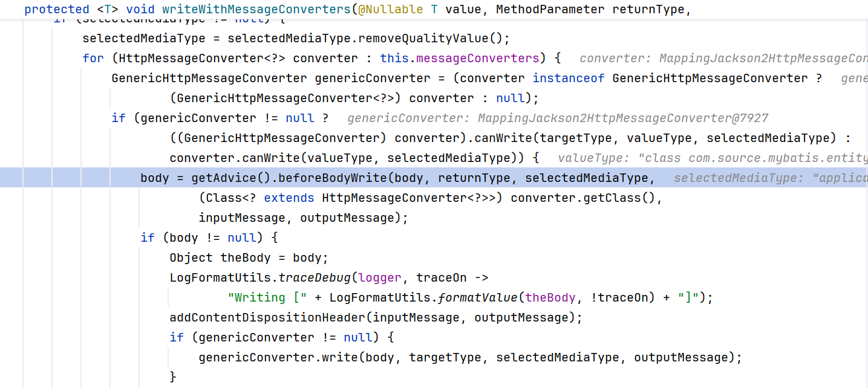Click 'MethodParameter' type in the method signature
The width and height of the screenshot is (868, 388).
coord(550,9)
